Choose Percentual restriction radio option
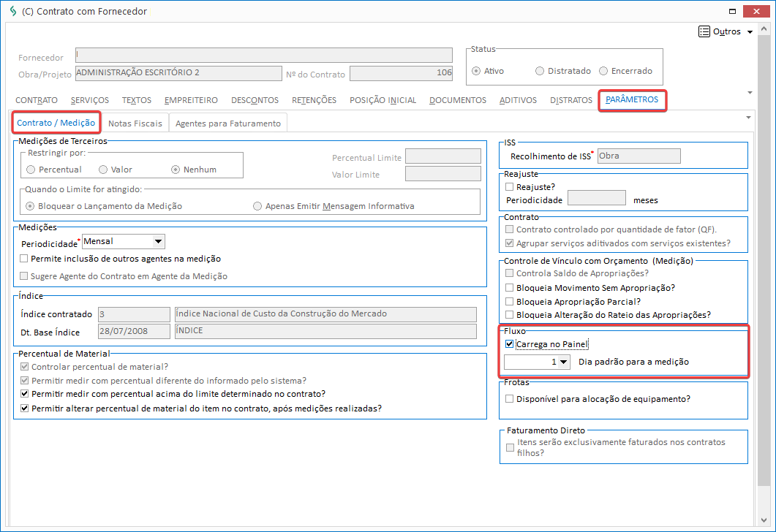Image resolution: width=776 pixels, height=532 pixels. [31, 170]
